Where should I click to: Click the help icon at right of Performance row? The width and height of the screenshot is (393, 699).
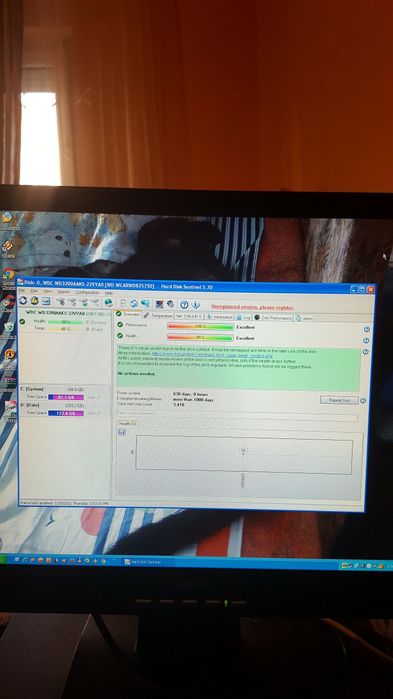click(x=367, y=329)
